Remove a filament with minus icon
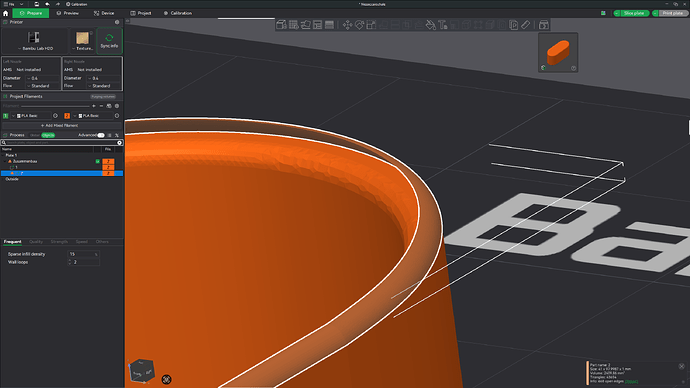 tap(101, 106)
